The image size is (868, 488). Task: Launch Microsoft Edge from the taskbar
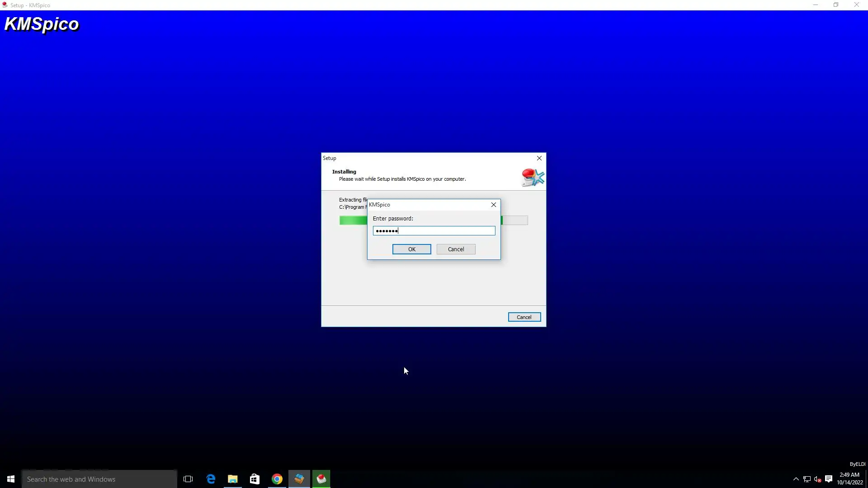point(211,479)
